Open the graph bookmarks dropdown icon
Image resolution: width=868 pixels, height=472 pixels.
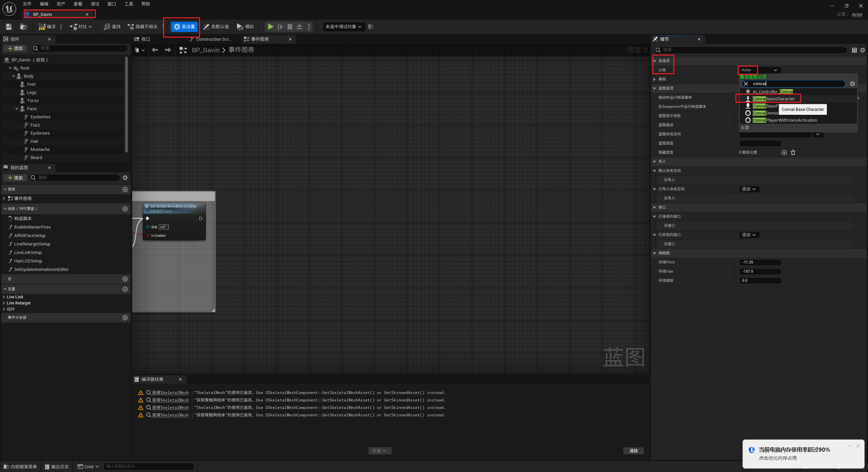tap(140, 50)
